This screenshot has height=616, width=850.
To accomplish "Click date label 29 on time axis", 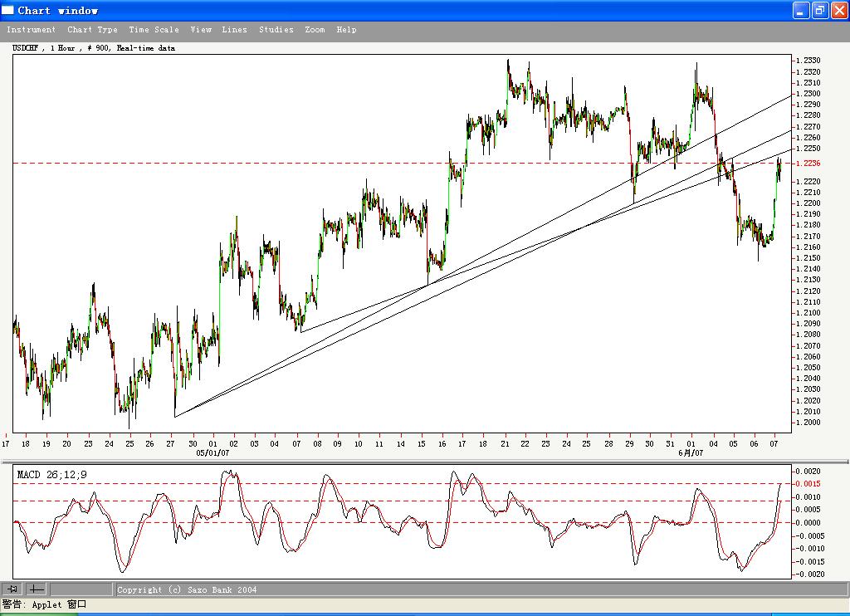I will 629,443.
